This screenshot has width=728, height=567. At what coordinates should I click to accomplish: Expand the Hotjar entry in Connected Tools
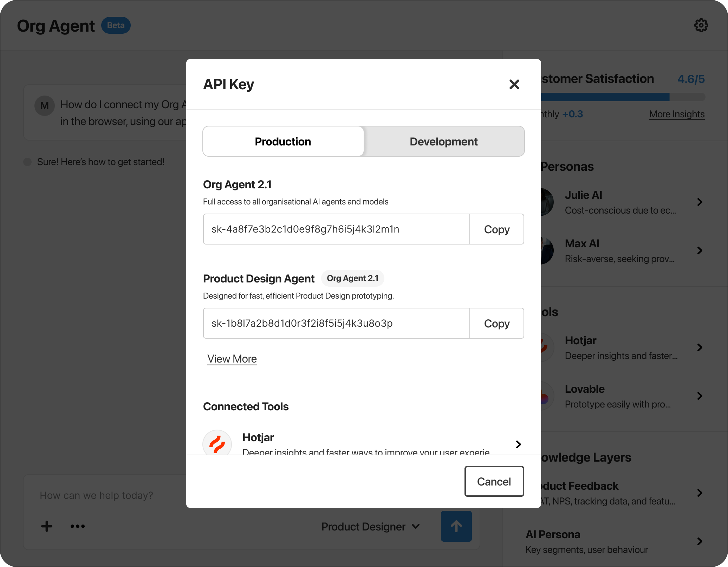[518, 444]
